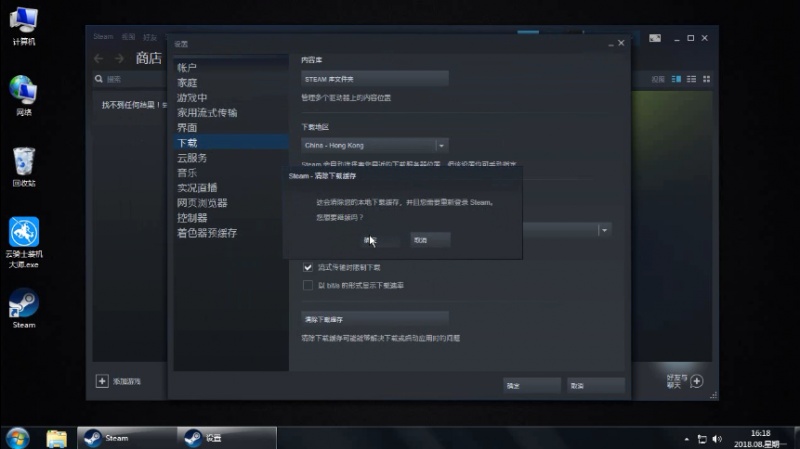Click Big Picture mode icon in Steam
The image size is (800, 449).
coord(655,38)
